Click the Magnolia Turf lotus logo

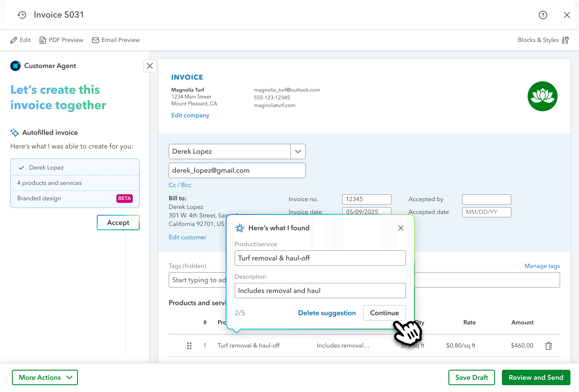point(542,96)
